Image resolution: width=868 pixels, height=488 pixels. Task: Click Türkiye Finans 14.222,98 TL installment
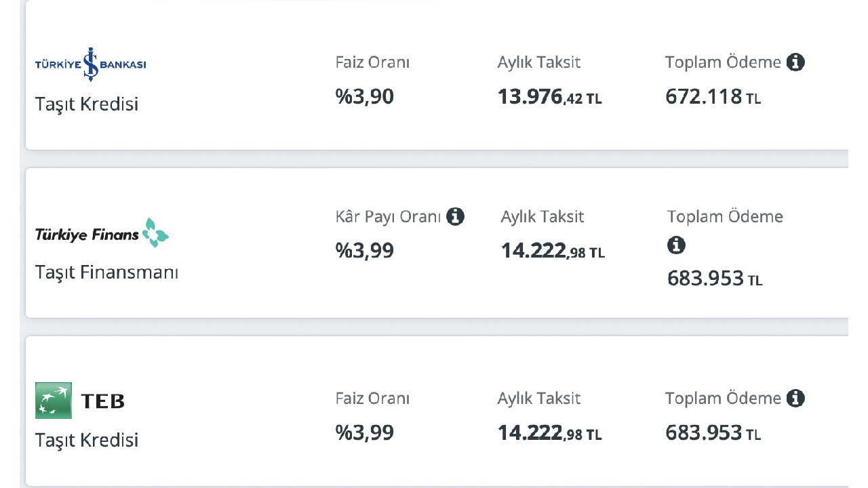[x=553, y=251]
